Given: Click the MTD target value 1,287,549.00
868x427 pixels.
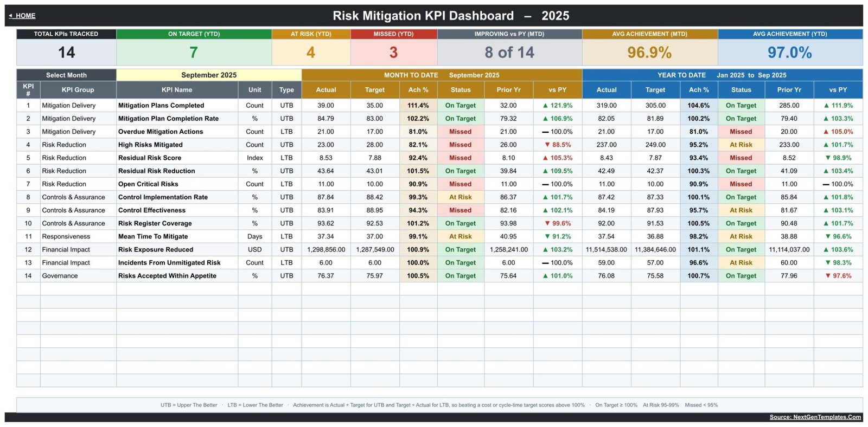Looking at the screenshot, I should coord(375,250).
